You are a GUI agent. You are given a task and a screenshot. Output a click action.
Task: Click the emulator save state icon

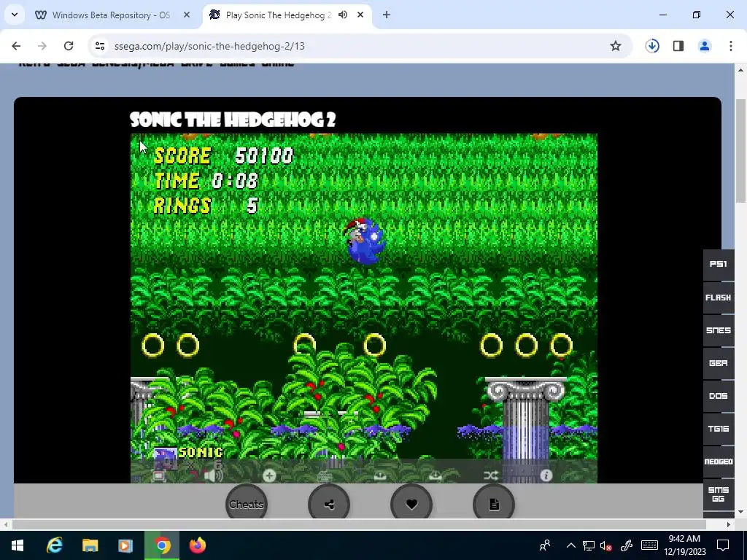[x=379, y=475]
